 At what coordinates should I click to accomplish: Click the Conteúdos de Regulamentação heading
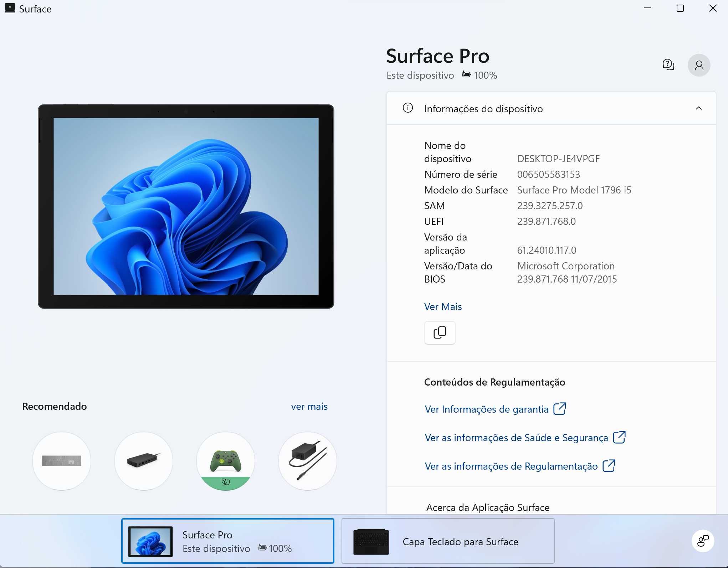click(494, 382)
